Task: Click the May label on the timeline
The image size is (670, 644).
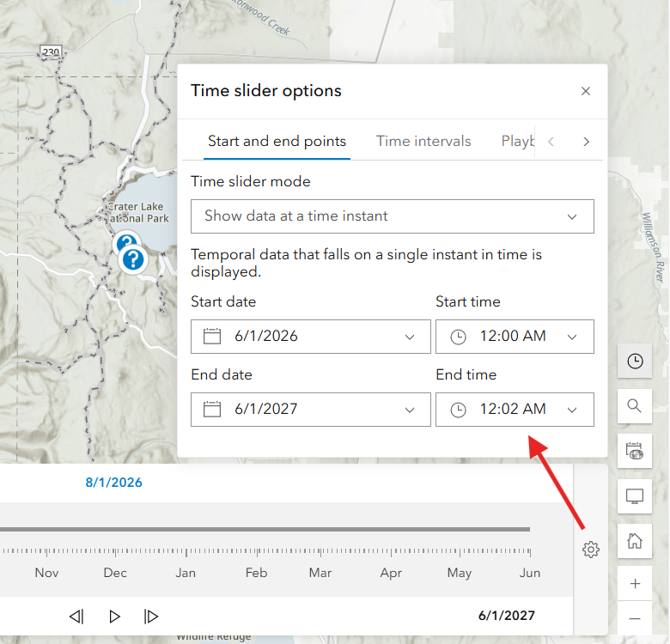Action: point(459,573)
